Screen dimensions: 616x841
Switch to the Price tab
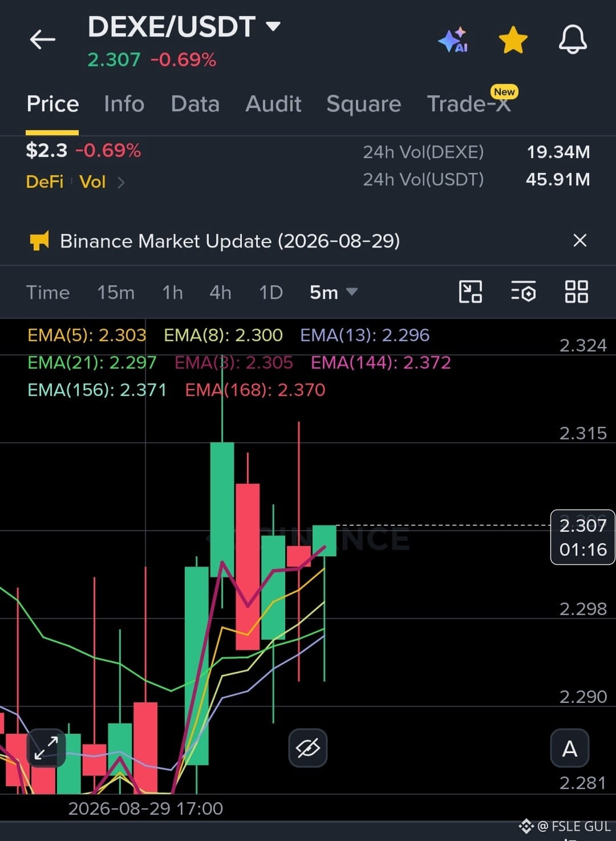52,104
